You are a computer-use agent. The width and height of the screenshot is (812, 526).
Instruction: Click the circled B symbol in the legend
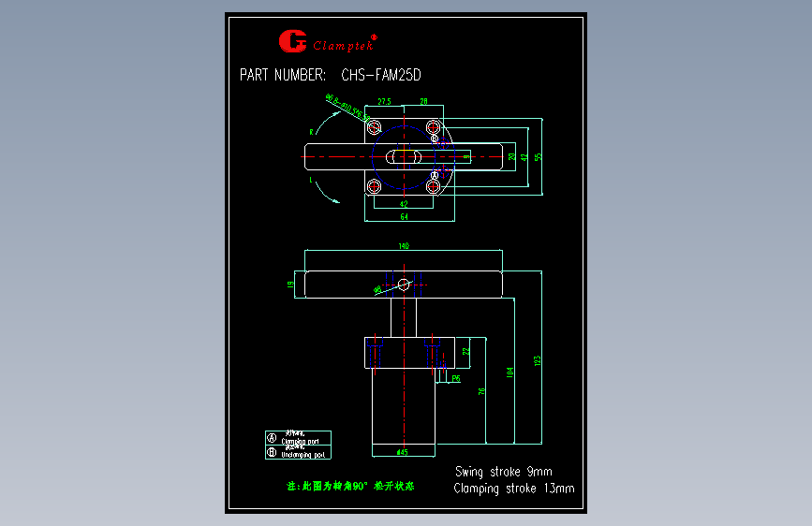[x=272, y=452]
